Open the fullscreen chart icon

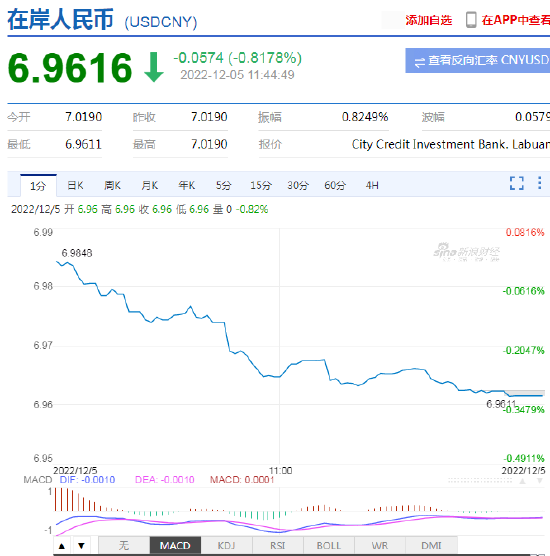click(x=516, y=183)
